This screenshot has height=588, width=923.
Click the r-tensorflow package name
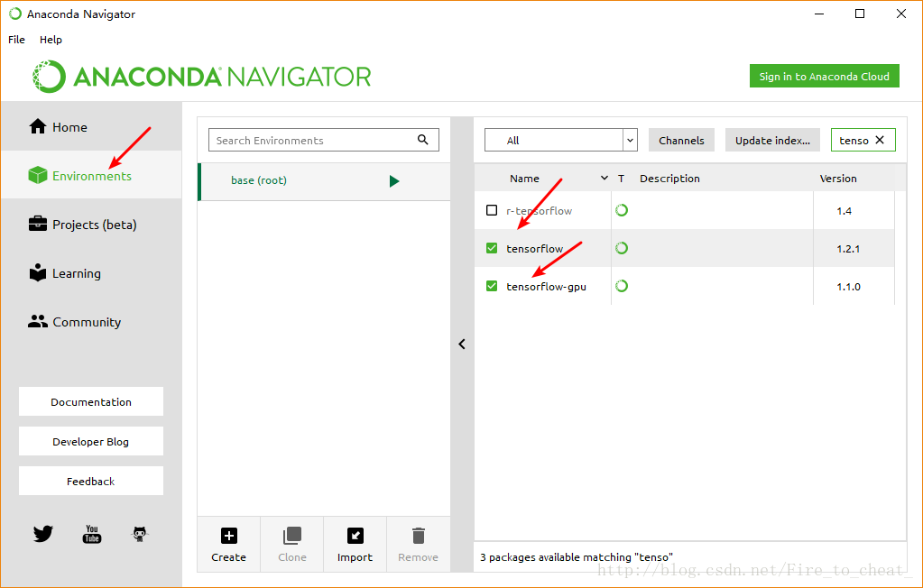540,211
